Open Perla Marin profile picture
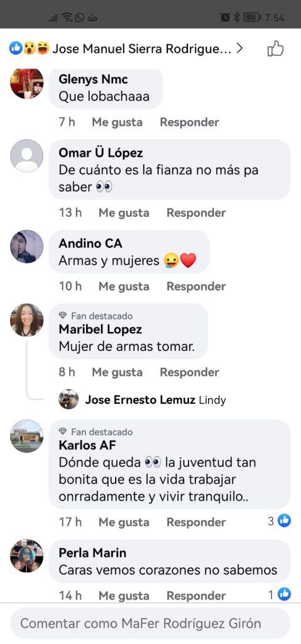This screenshot has width=301, height=644. [26, 556]
